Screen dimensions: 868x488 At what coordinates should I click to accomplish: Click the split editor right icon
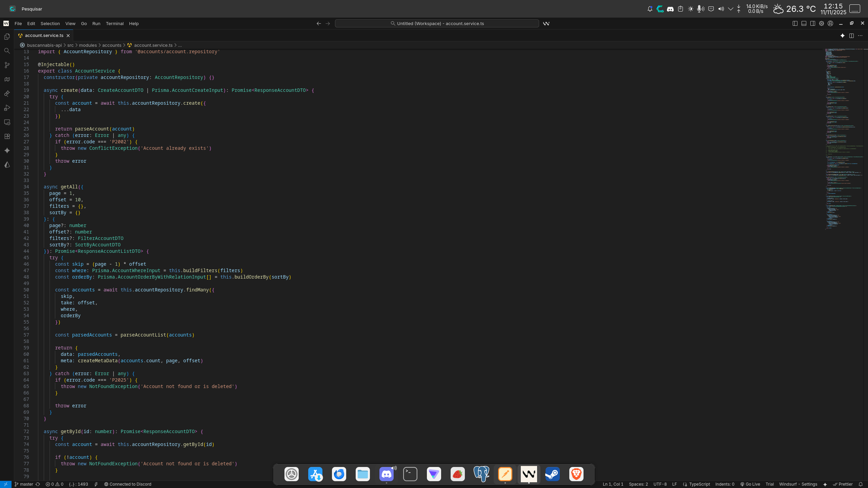pyautogui.click(x=851, y=36)
